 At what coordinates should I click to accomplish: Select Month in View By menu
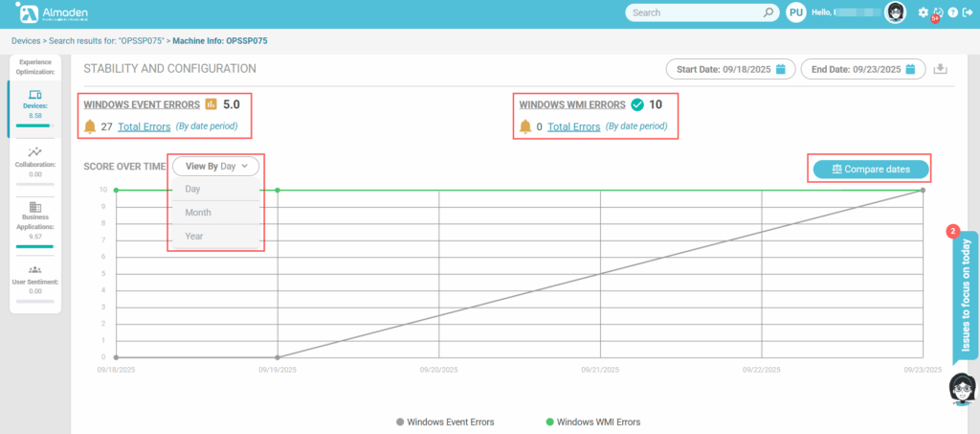[x=198, y=213]
